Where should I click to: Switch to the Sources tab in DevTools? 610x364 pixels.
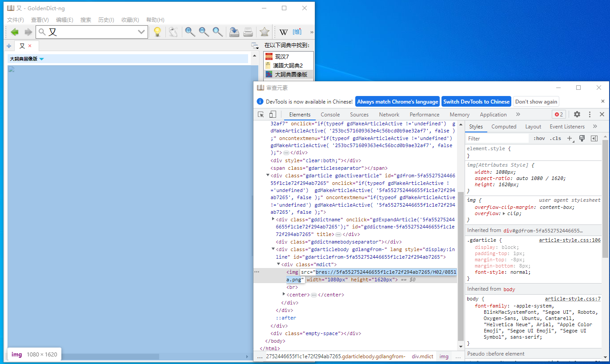(x=359, y=115)
